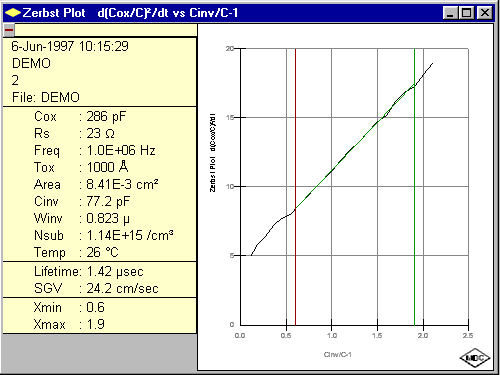The width and height of the screenshot is (500, 375).
Task: Click the Nsub value 1.14E+15 /cm³
Action: tap(130, 235)
